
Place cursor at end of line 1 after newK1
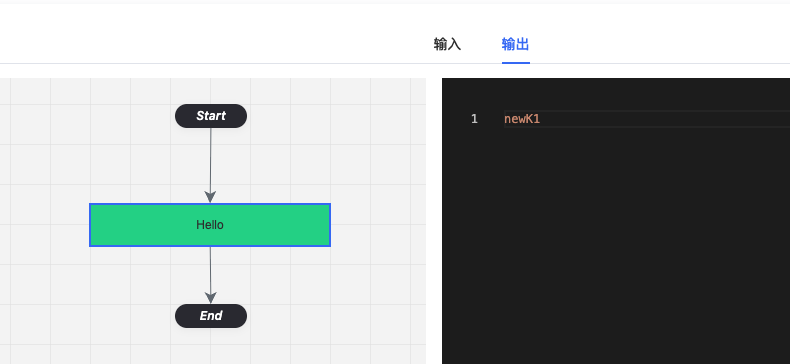click(x=541, y=119)
